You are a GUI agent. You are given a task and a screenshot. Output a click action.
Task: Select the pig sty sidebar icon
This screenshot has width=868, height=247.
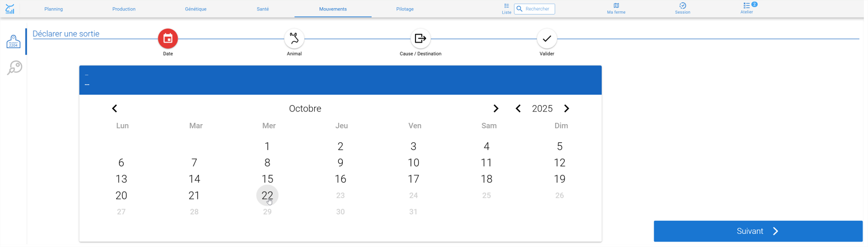pyautogui.click(x=13, y=41)
